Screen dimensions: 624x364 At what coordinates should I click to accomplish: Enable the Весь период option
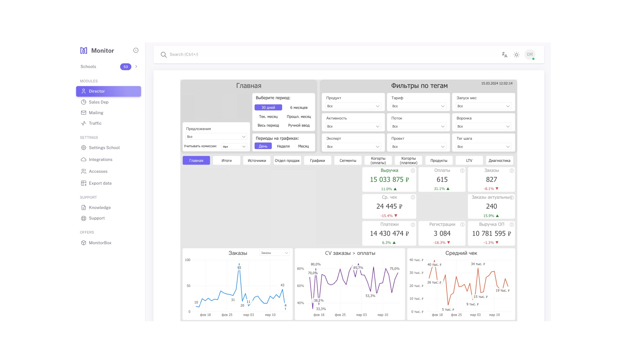click(268, 125)
